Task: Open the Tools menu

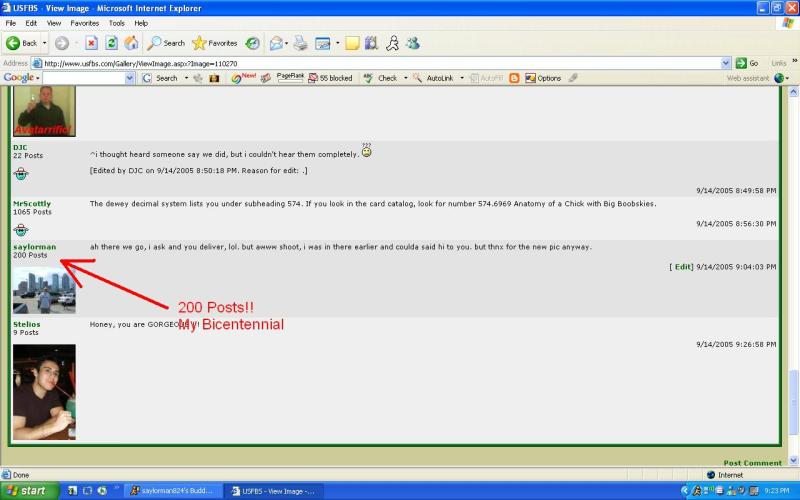Action: (x=116, y=23)
